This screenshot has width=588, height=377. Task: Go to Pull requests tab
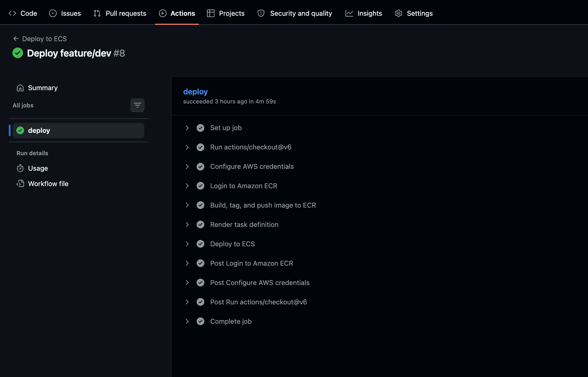pyautogui.click(x=120, y=13)
